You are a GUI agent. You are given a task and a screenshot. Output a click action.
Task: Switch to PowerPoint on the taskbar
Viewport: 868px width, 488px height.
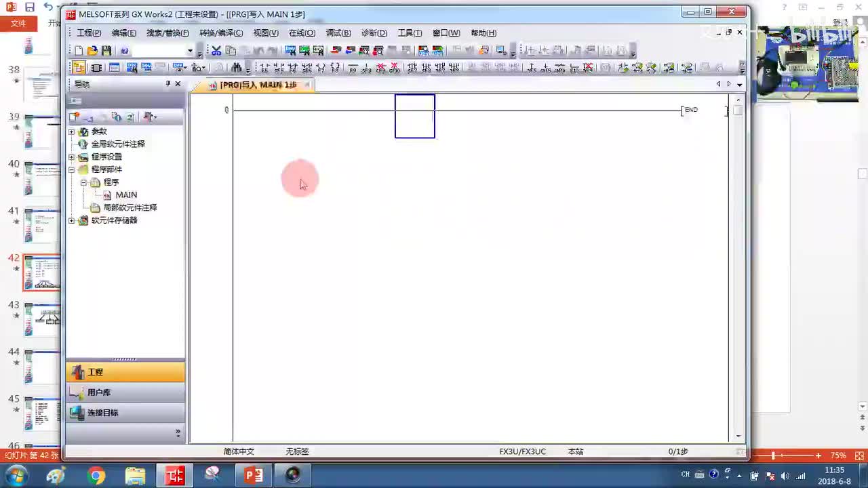coord(254,476)
